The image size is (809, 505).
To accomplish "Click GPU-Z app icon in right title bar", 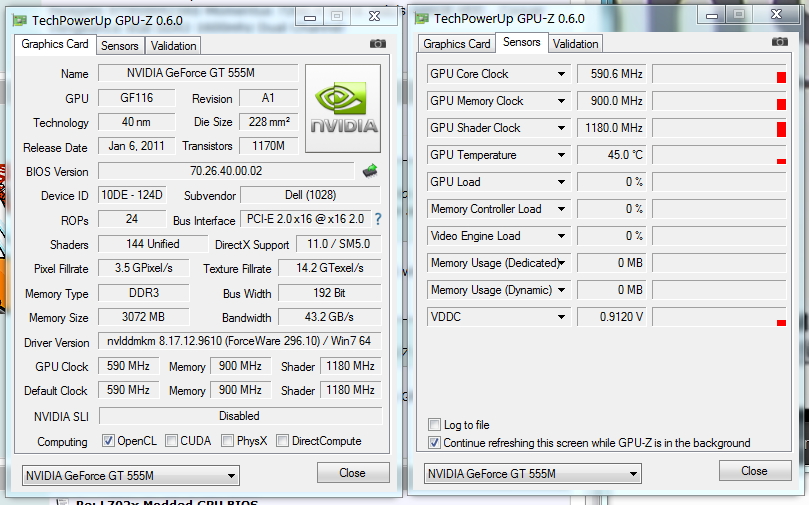I will (422, 19).
